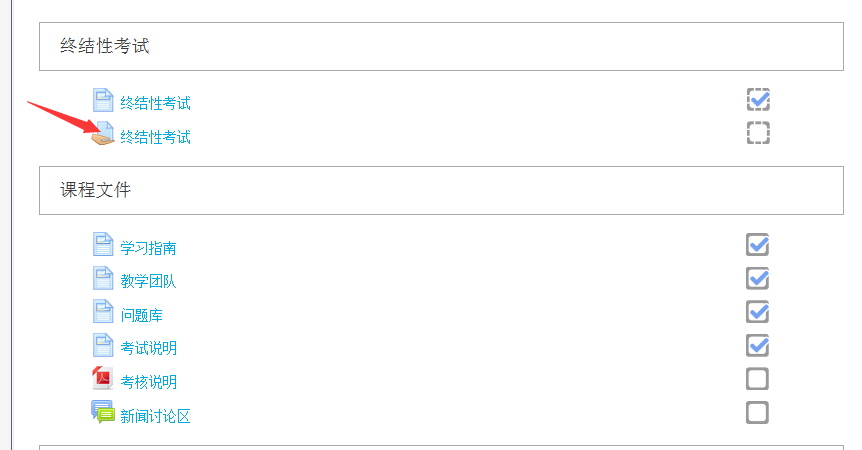Click the assignment hand icon beside 终结性考试

tap(103, 134)
